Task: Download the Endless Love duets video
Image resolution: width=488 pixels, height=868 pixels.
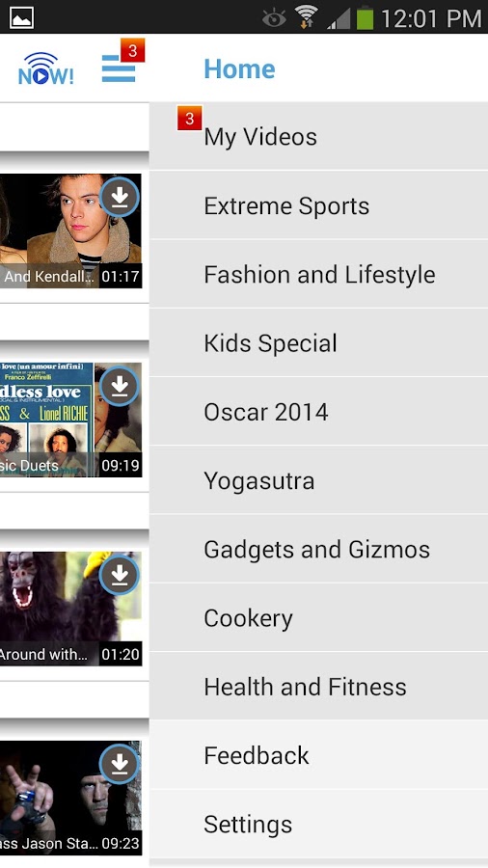Action: tap(120, 386)
